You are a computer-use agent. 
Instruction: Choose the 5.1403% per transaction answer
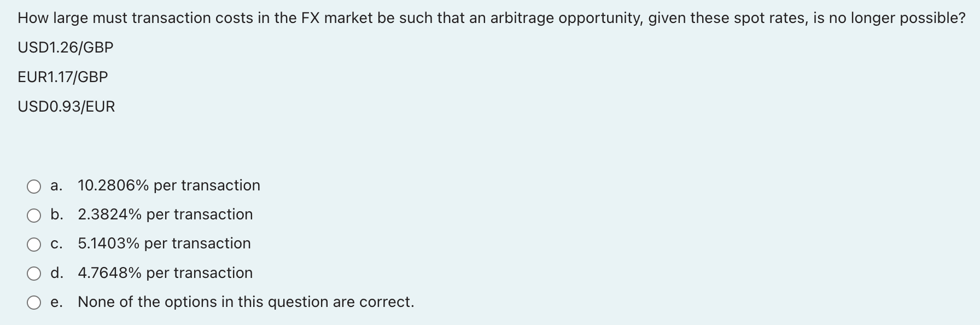point(164,244)
